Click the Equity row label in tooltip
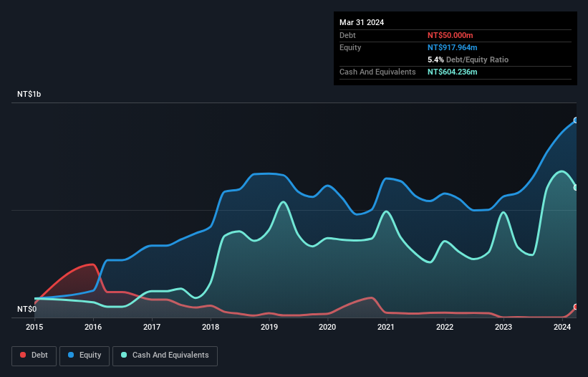This screenshot has height=377, width=588. [x=350, y=47]
